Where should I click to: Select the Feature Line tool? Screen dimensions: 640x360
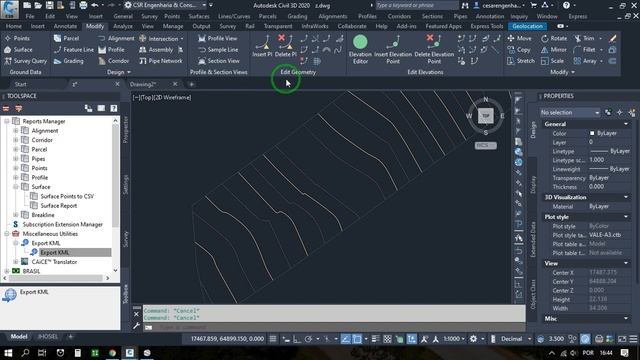coord(74,50)
